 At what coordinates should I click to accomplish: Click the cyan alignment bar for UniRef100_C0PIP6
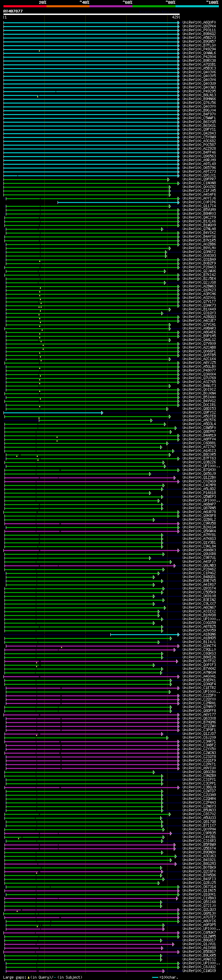tap(118, 202)
